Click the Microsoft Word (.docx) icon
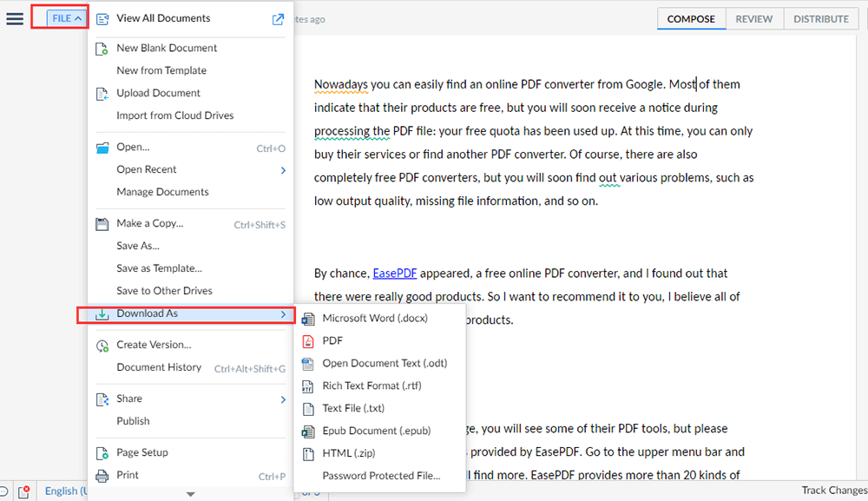 (x=307, y=319)
